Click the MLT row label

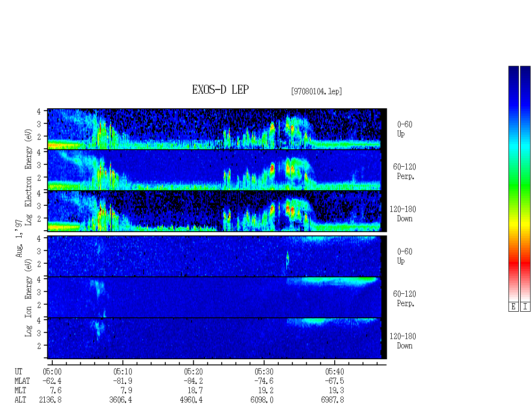click(x=20, y=391)
